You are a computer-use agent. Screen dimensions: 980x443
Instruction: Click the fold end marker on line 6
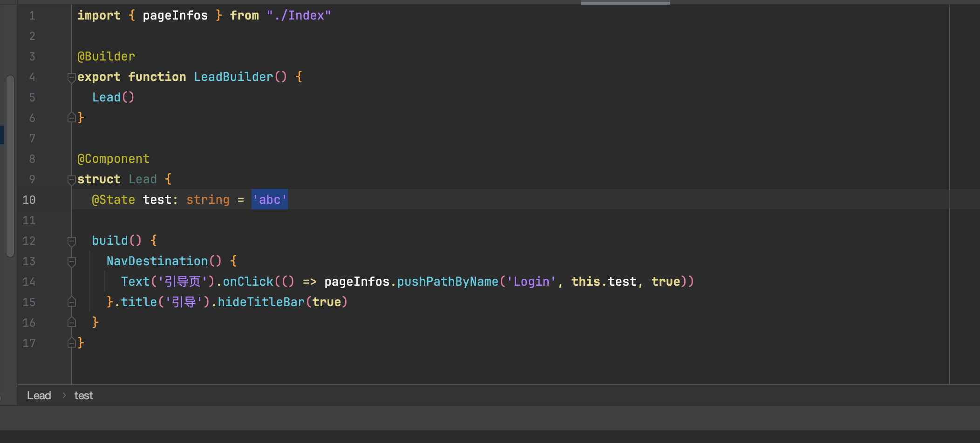click(x=71, y=118)
